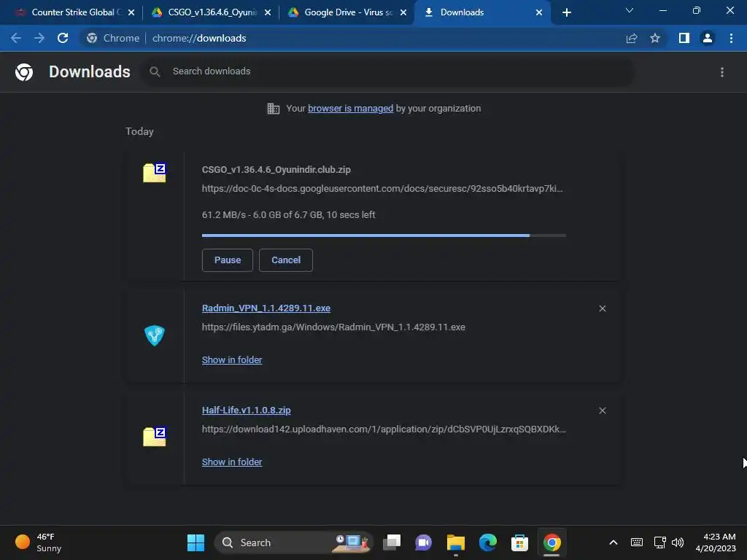Click the uploadhaven source URL text
This screenshot has height=560, width=747.
tap(384, 429)
